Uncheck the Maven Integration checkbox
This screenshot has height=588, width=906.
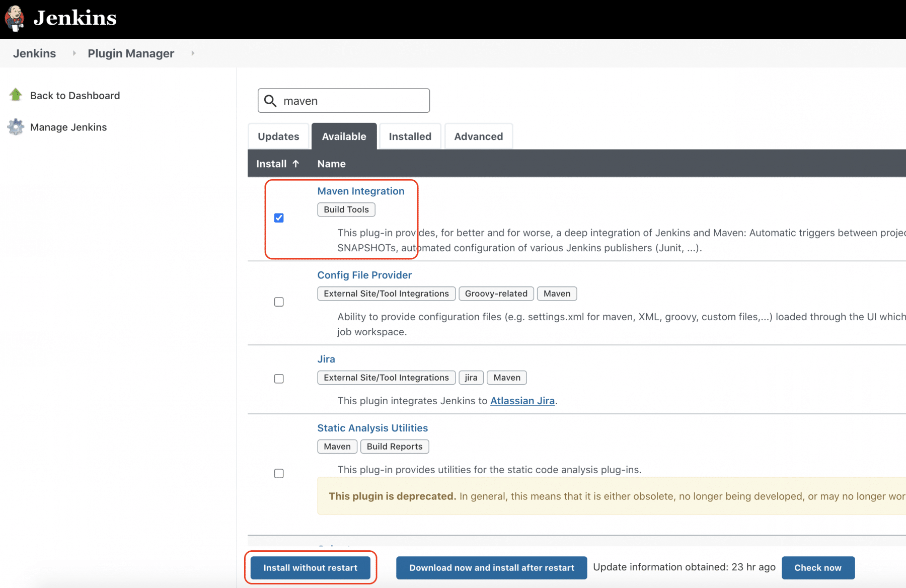[x=279, y=218]
